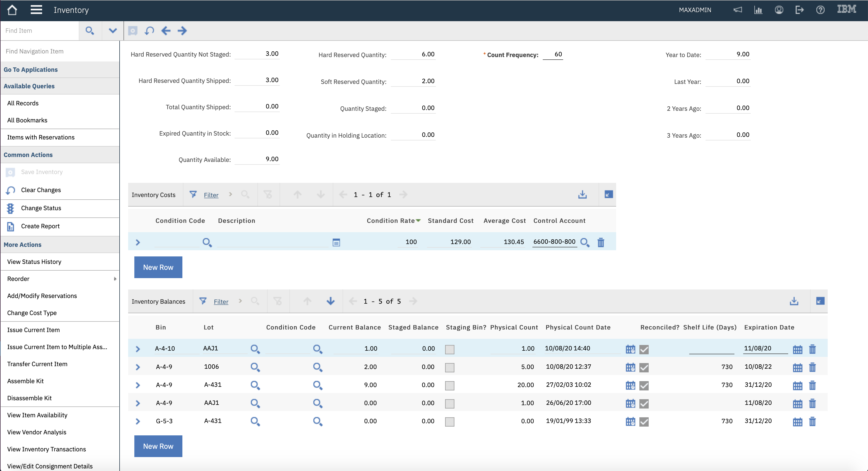Toggle Staging Bin checkbox for G-5-3
Image resolution: width=868 pixels, height=471 pixels.
click(450, 421)
